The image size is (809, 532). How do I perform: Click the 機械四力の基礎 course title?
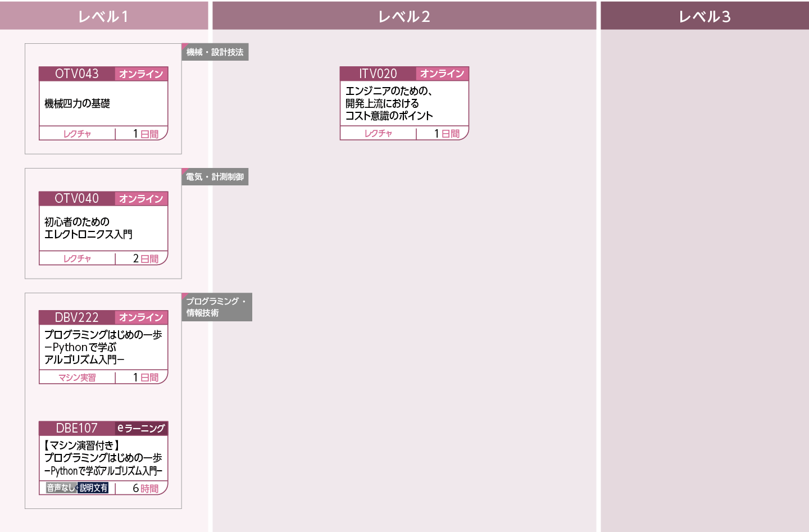click(78, 103)
